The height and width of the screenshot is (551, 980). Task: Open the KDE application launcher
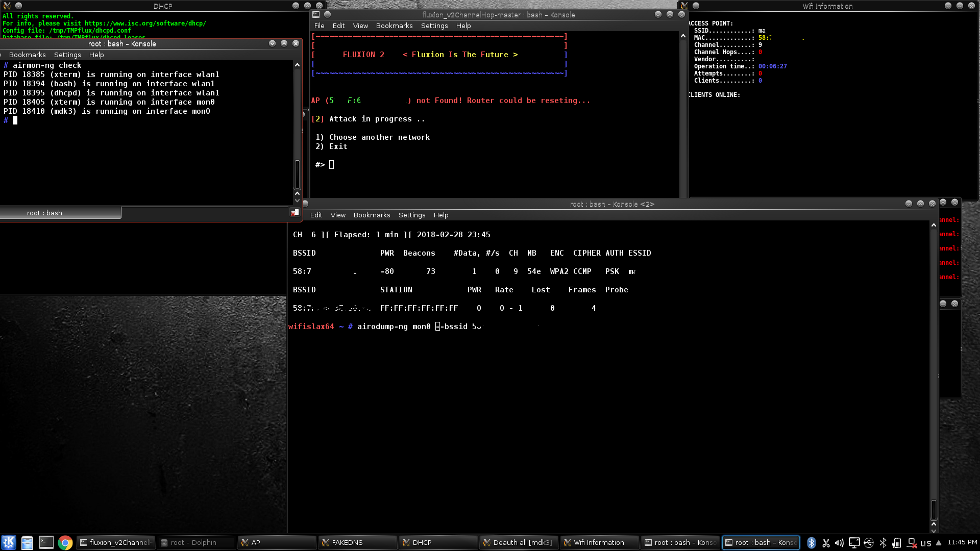click(9, 542)
